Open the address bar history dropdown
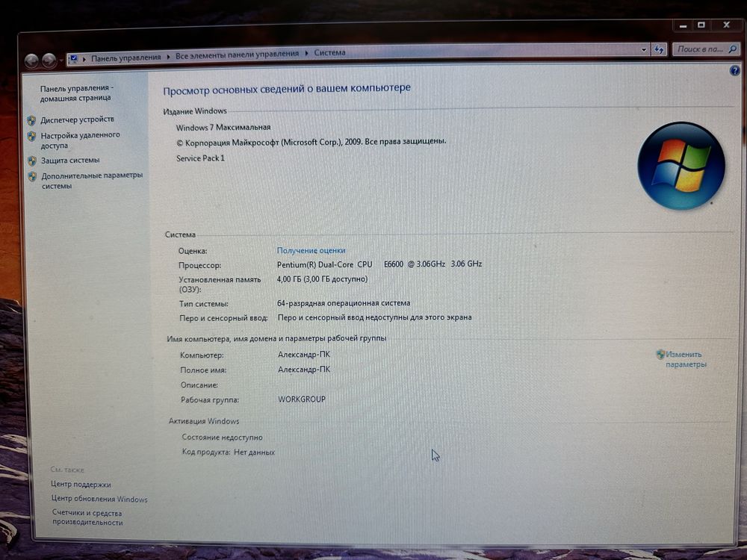 [x=644, y=49]
